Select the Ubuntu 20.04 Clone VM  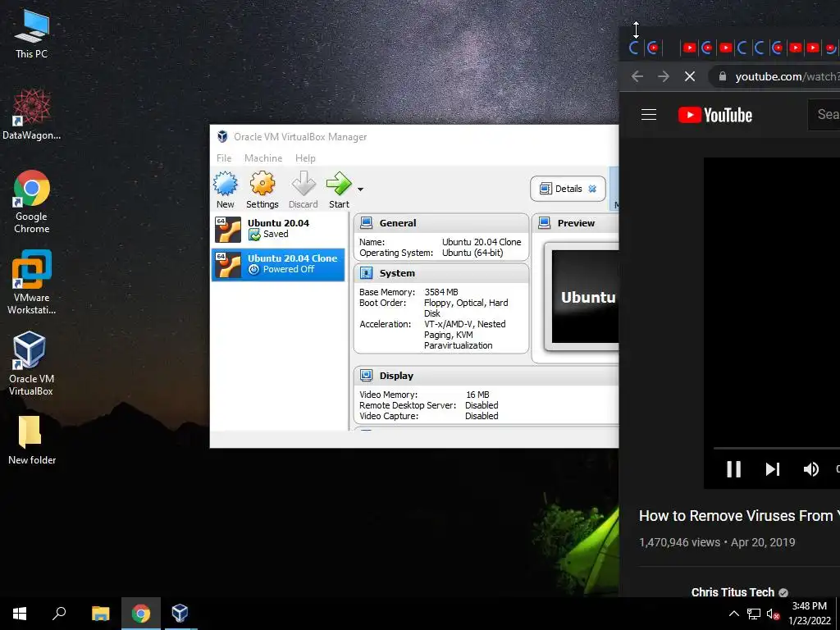click(x=278, y=264)
